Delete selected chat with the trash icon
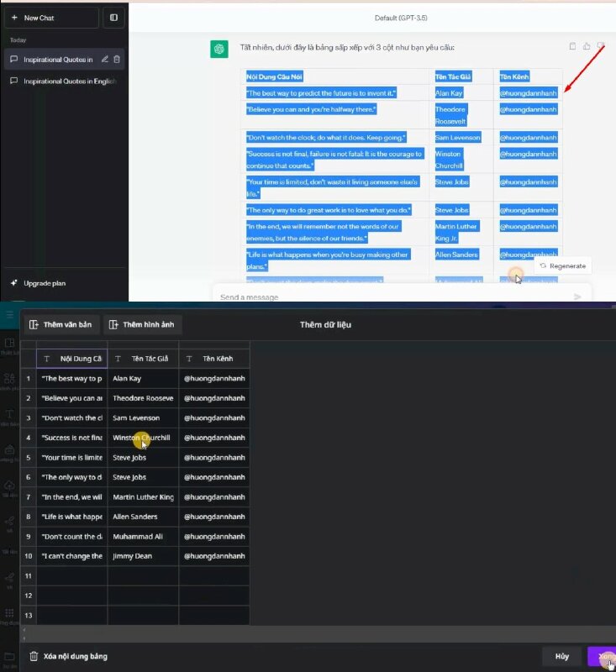The image size is (616, 672). (117, 59)
